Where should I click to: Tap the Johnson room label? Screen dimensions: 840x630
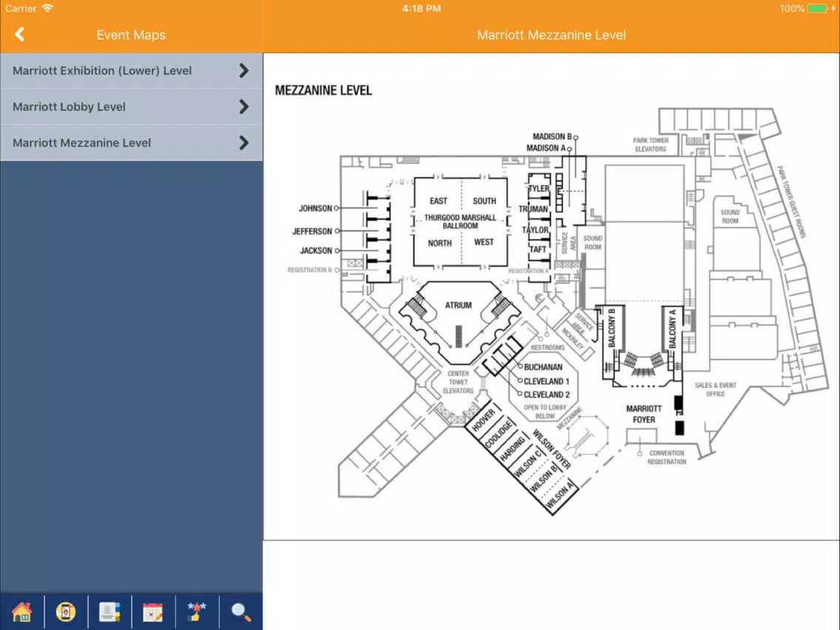(x=316, y=209)
